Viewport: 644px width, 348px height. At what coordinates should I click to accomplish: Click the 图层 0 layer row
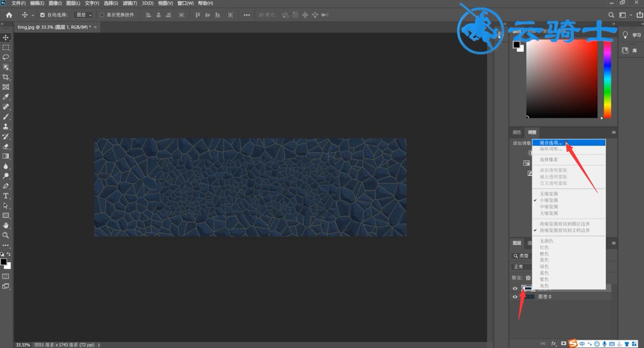click(561, 297)
